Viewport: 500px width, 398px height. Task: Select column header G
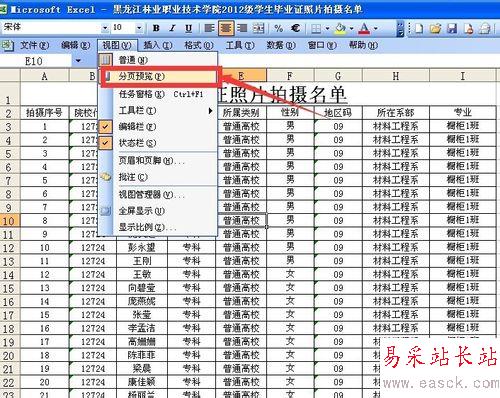coord(338,76)
